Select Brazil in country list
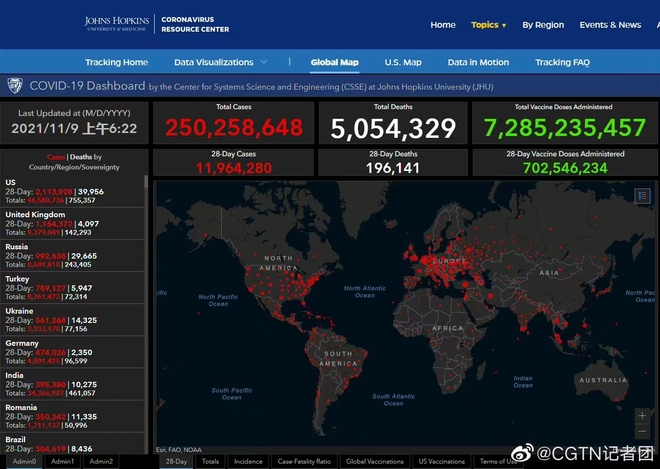Screen dimensions: 660x469 click(x=72, y=444)
